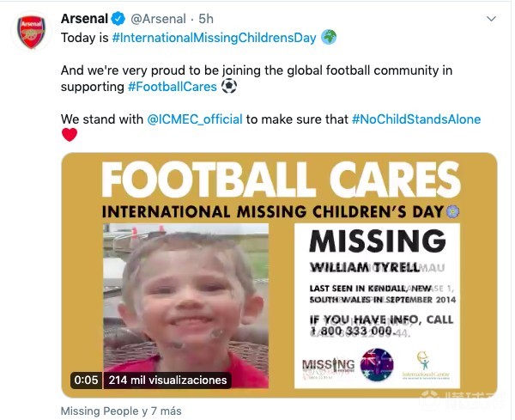515x420 pixels.
Task: Open the Arsenal account name link
Action: click(83, 19)
